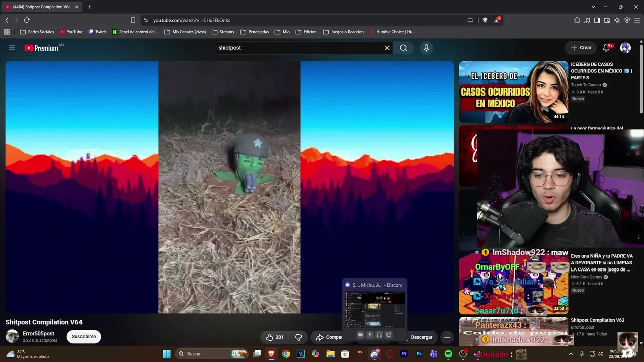Open Premiere Pro from the taskbar
The image size is (644, 362).
point(404,354)
